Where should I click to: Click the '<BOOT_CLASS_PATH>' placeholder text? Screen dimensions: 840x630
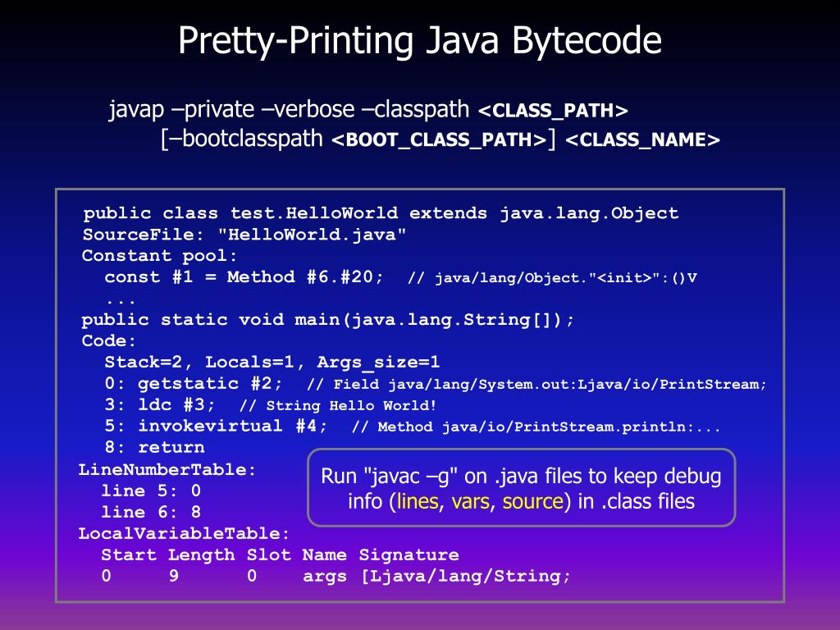[x=439, y=139]
